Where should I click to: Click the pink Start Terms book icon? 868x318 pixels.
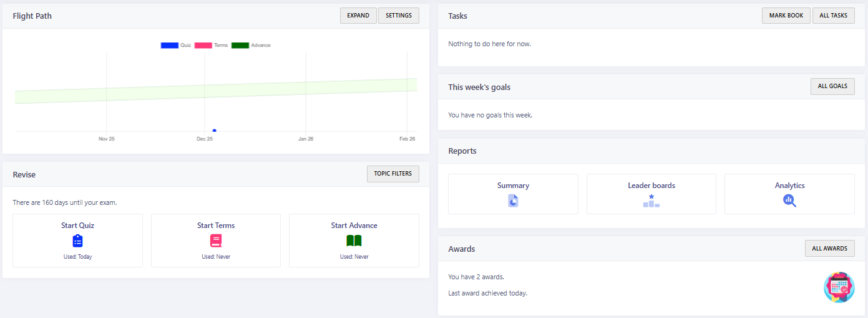pyautogui.click(x=216, y=241)
